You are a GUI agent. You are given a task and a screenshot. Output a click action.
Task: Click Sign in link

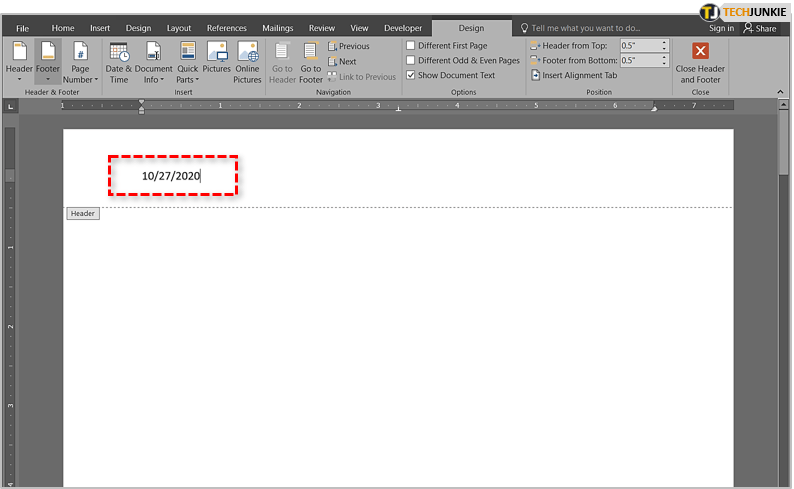pyautogui.click(x=720, y=28)
